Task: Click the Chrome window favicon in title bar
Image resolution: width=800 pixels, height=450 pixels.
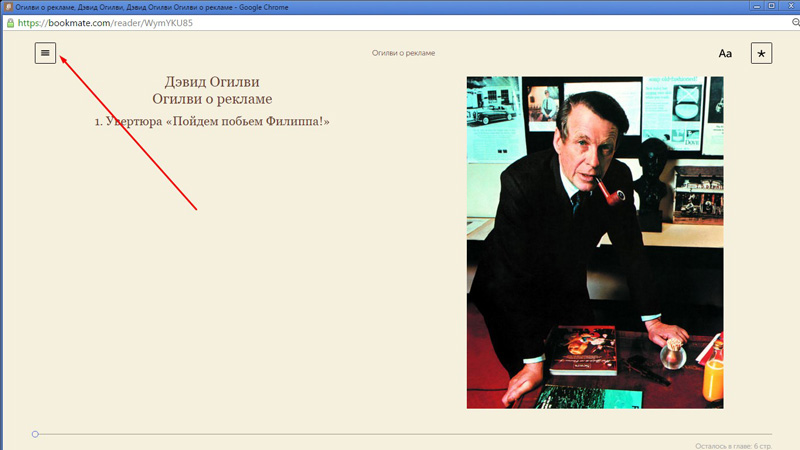Action: 8,7
